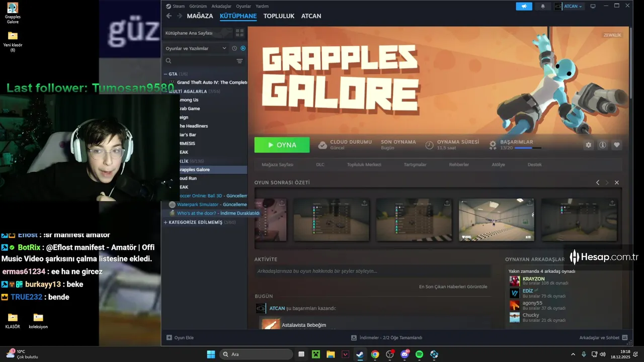Open File Explorer in taskbar
The image size is (644, 362).
click(x=331, y=354)
